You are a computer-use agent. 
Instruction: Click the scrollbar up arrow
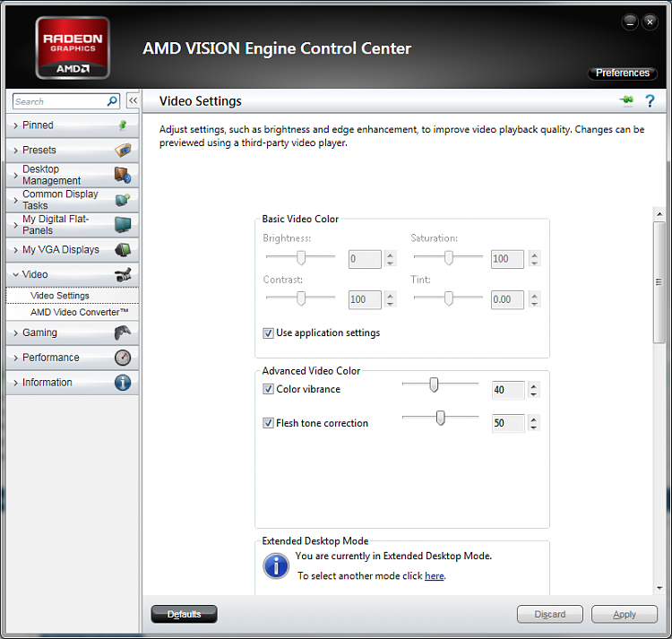pyautogui.click(x=659, y=213)
